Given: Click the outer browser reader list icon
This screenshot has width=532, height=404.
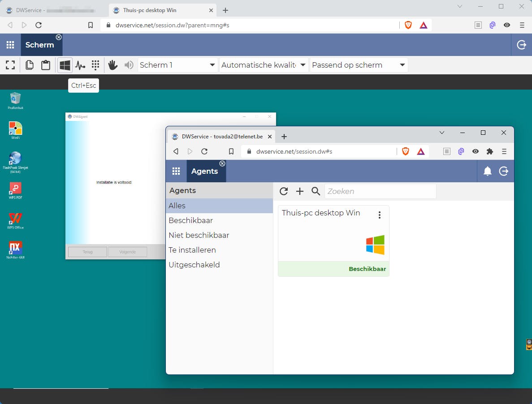Looking at the screenshot, I should (x=478, y=25).
